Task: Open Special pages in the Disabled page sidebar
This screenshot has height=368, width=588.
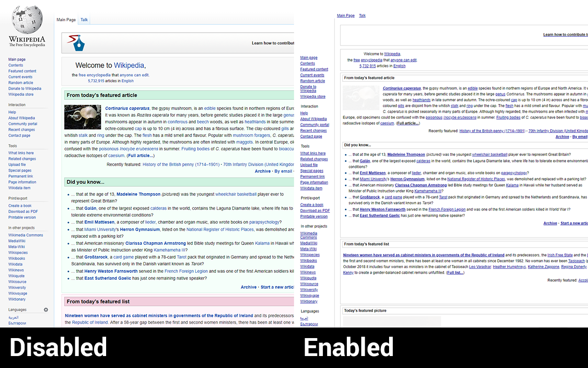Action: tap(20, 170)
